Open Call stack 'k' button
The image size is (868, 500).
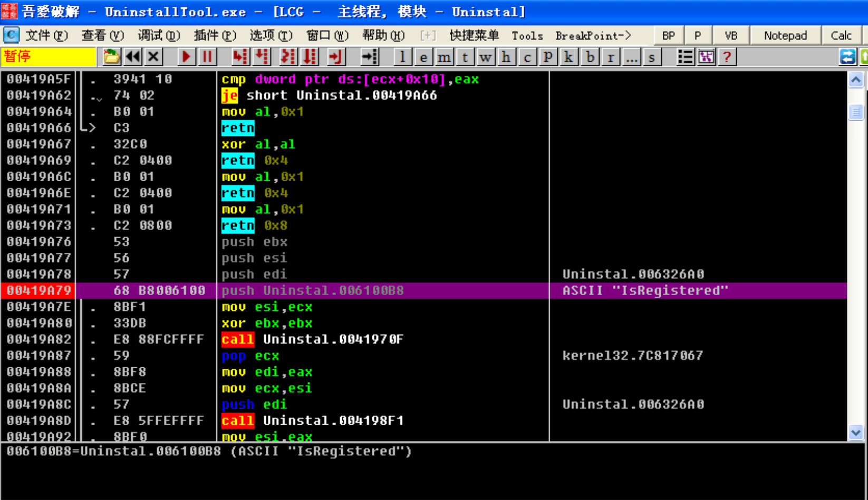coord(568,56)
